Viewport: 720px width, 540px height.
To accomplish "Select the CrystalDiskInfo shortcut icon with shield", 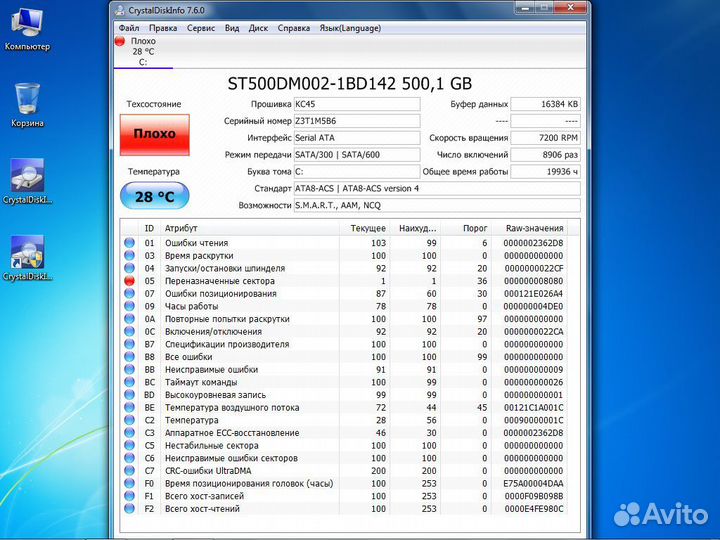I will click(x=27, y=258).
